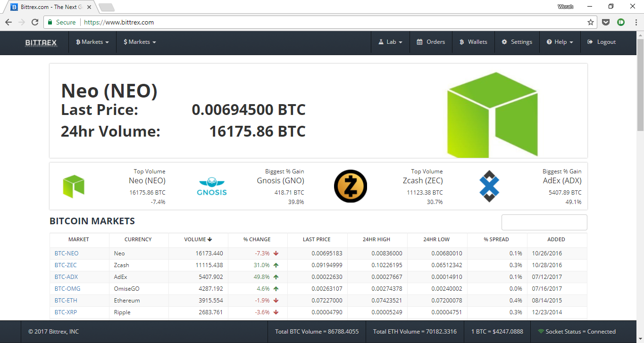The height and width of the screenshot is (343, 644).
Task: Open the Wallets page
Action: coord(473,42)
